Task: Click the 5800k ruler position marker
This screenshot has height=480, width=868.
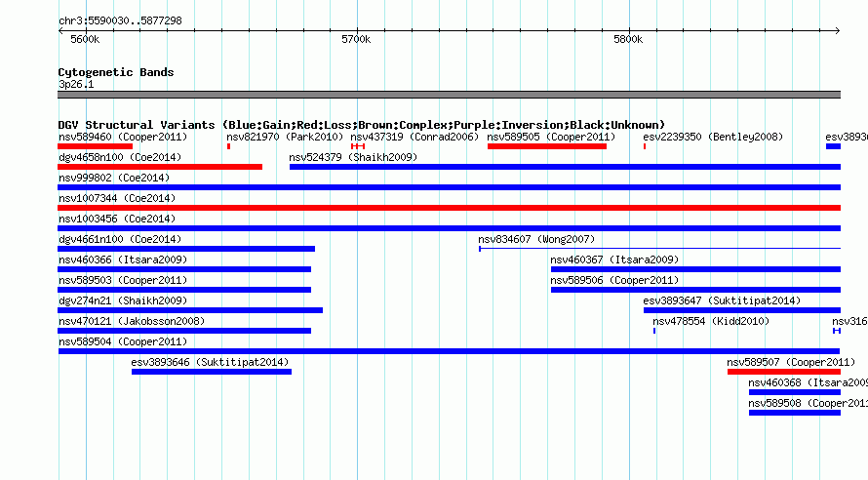Action: [628, 39]
